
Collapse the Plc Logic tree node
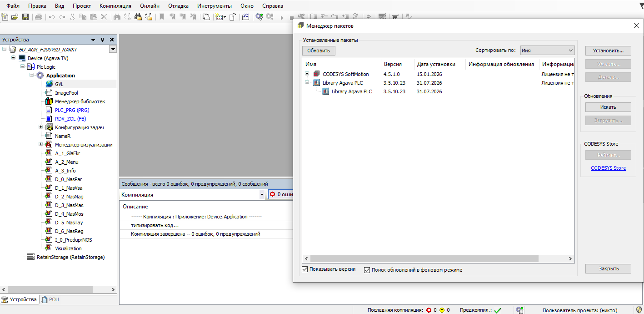pos(23,66)
